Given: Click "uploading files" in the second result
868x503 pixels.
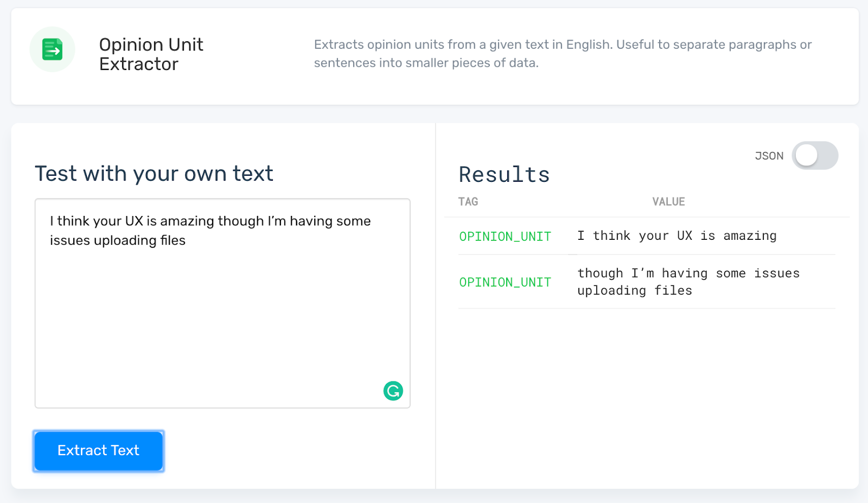Looking at the screenshot, I should 634,291.
